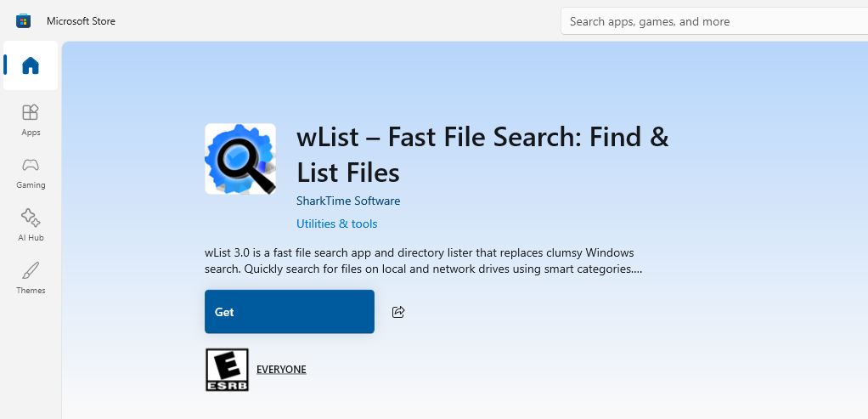Viewport: 868px width, 419px height.
Task: Open the Gaming section
Action: [31, 172]
